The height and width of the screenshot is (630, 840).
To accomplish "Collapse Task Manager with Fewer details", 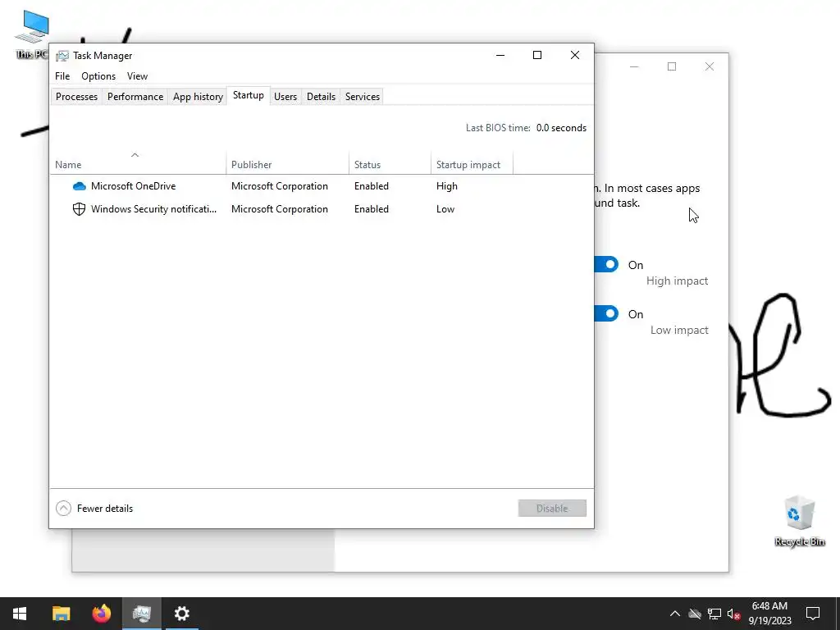I will 95,509.
